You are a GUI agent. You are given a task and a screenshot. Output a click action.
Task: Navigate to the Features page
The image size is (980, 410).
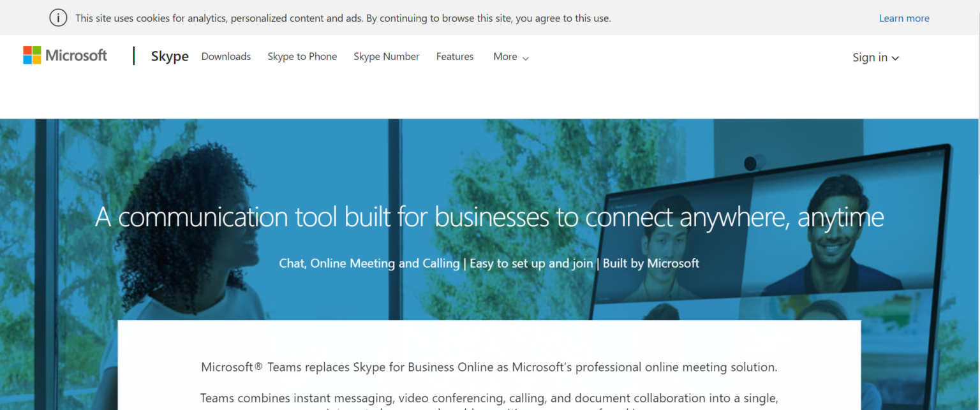455,56
